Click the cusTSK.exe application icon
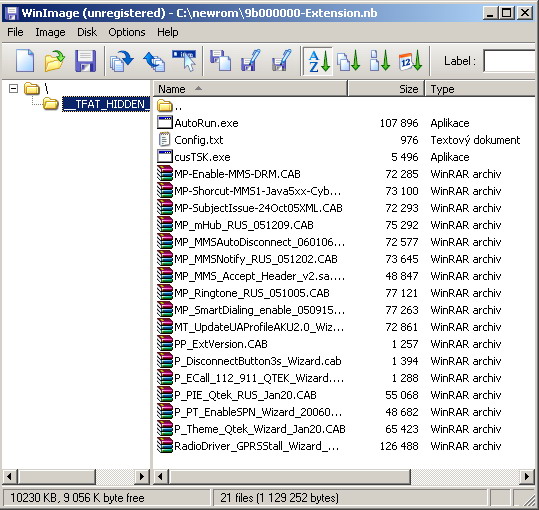 click(165, 156)
